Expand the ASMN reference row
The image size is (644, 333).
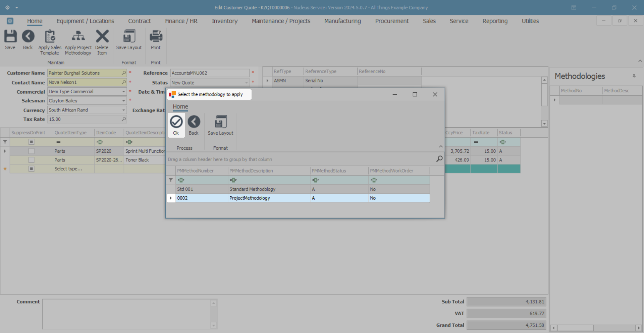267,81
